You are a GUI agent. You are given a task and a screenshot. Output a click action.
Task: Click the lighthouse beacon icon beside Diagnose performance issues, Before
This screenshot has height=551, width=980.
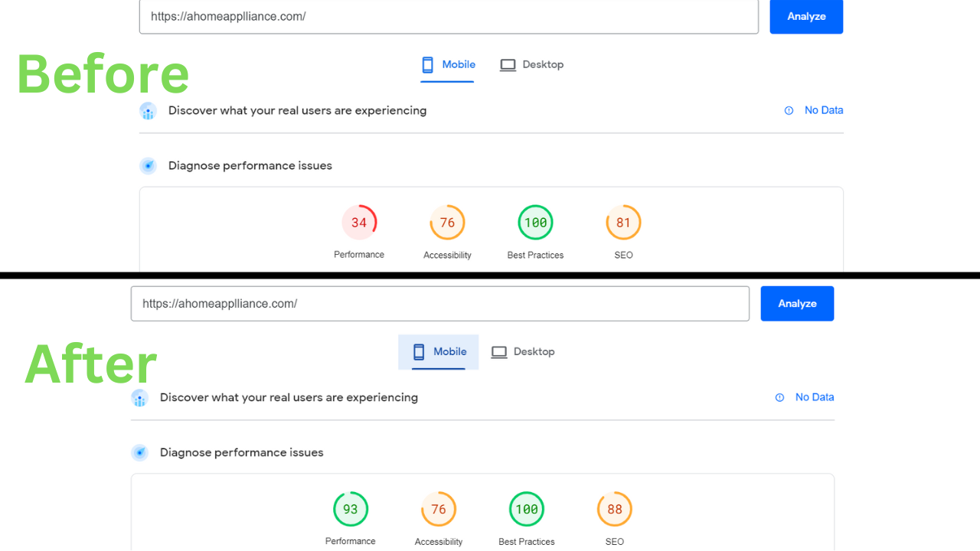[x=148, y=165]
